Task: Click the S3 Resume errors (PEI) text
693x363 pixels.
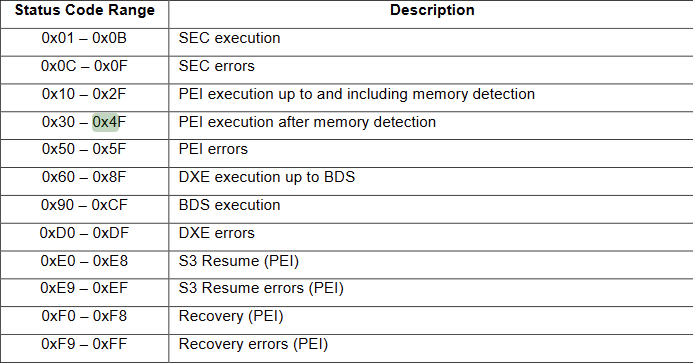Action: 261,288
